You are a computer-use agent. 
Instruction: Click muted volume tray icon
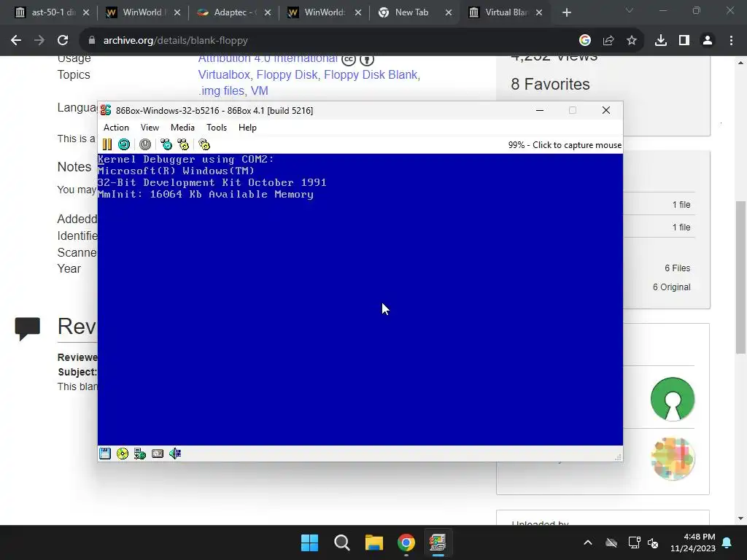(x=653, y=542)
